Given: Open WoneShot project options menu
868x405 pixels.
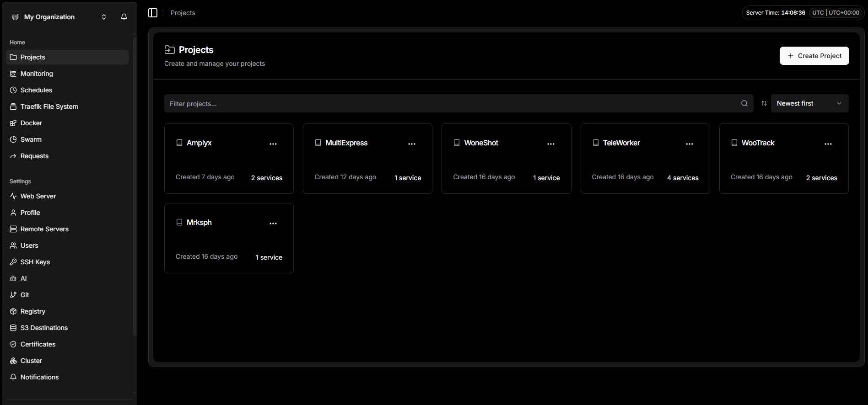Looking at the screenshot, I should (x=550, y=144).
